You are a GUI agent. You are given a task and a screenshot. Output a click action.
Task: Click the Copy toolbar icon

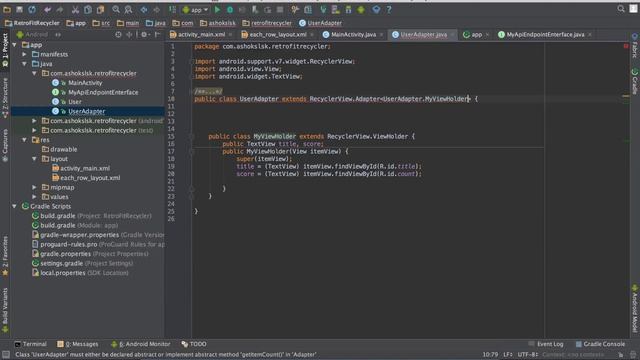point(88,9)
